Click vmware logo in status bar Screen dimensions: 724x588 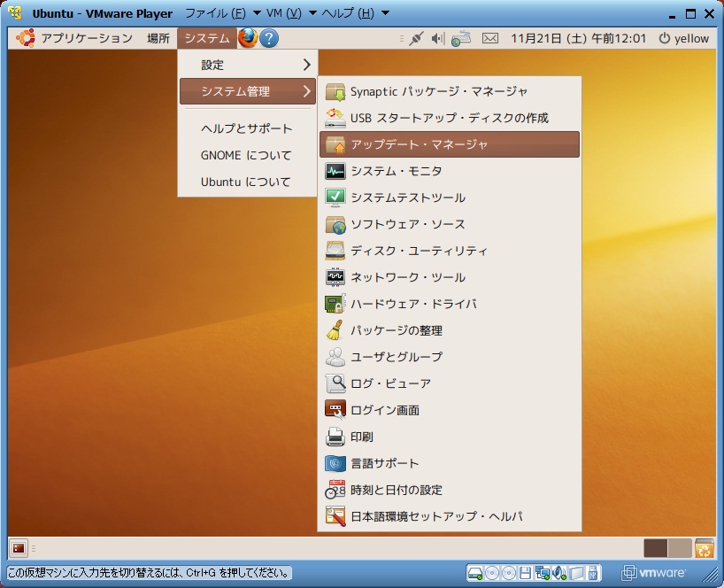[x=654, y=573]
